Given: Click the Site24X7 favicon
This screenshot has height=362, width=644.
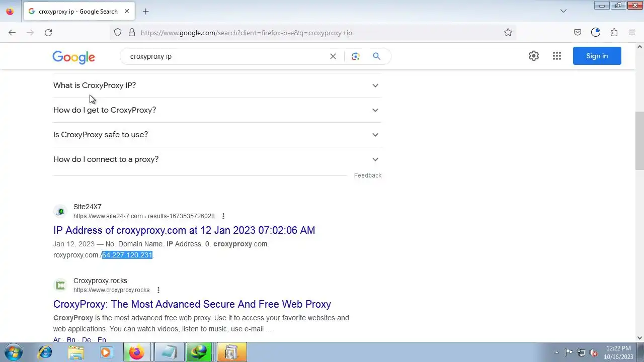Looking at the screenshot, I should coord(60,212).
